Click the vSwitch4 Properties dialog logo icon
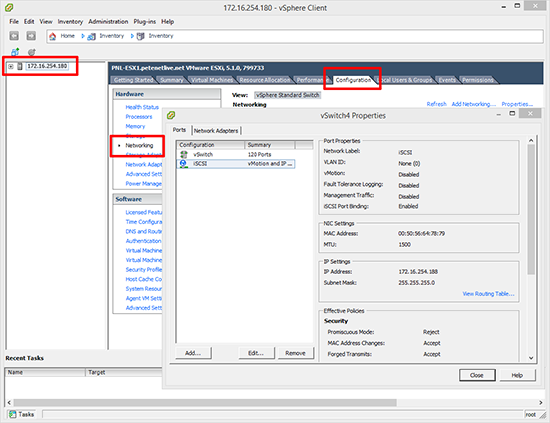This screenshot has width=550, height=423. pyautogui.click(x=171, y=115)
